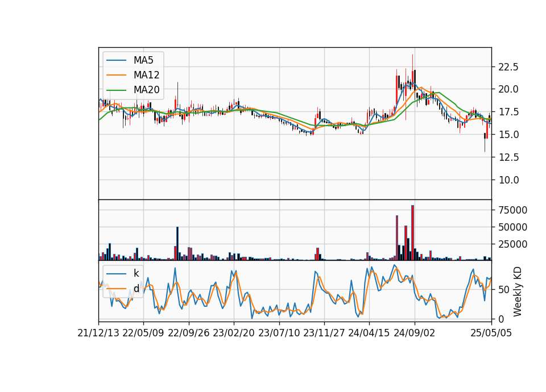Click the 23/02/20 date tick label
Viewport: 546px width, 392px height.
(234, 333)
